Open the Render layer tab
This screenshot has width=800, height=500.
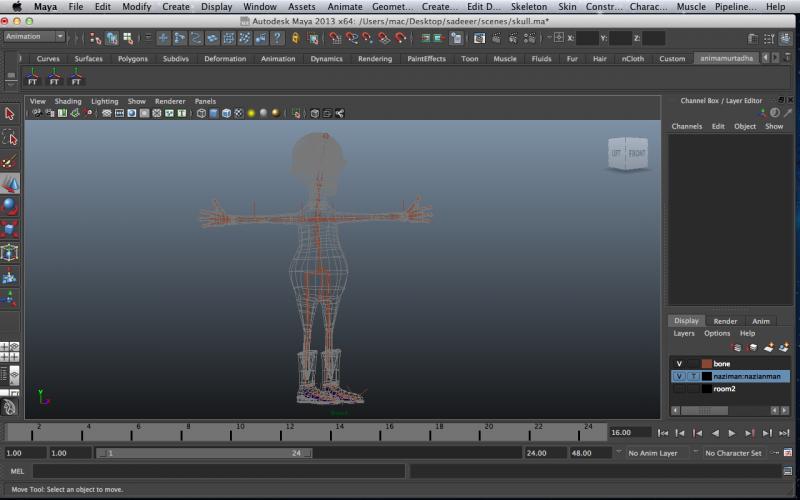[725, 321]
